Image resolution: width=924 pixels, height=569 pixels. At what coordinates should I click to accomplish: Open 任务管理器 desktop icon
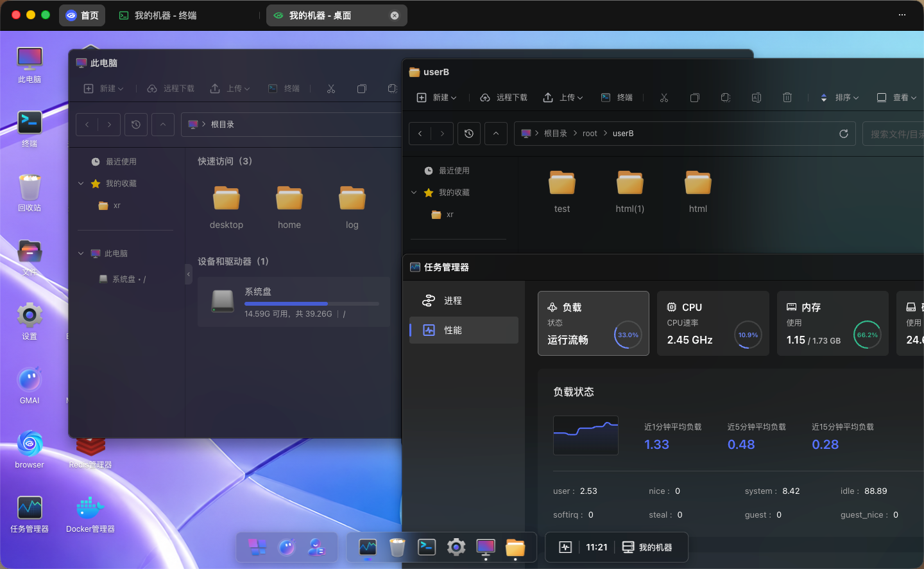coord(30,514)
